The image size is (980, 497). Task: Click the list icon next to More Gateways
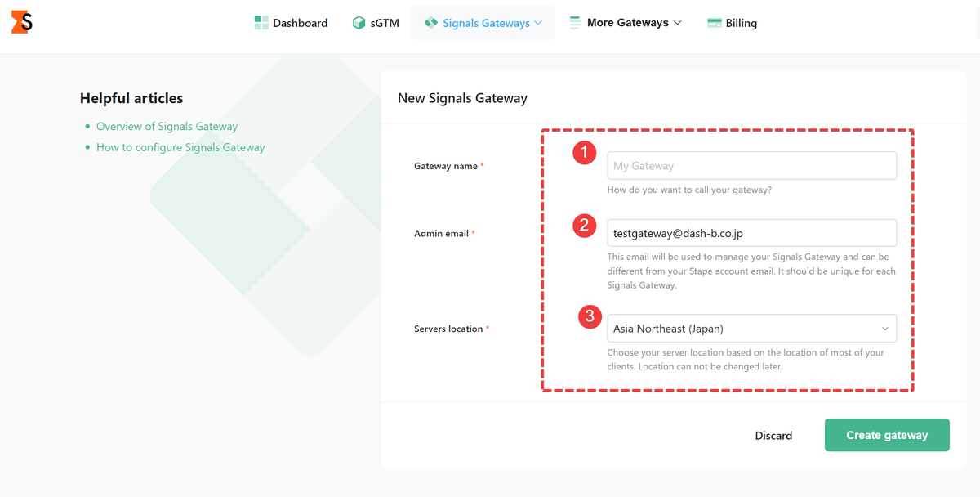pyautogui.click(x=574, y=22)
